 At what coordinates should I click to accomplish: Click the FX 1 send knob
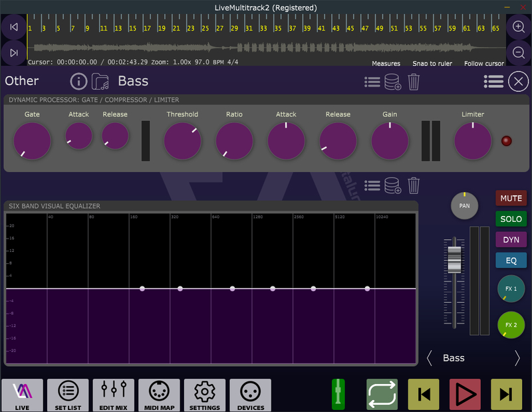click(x=511, y=288)
